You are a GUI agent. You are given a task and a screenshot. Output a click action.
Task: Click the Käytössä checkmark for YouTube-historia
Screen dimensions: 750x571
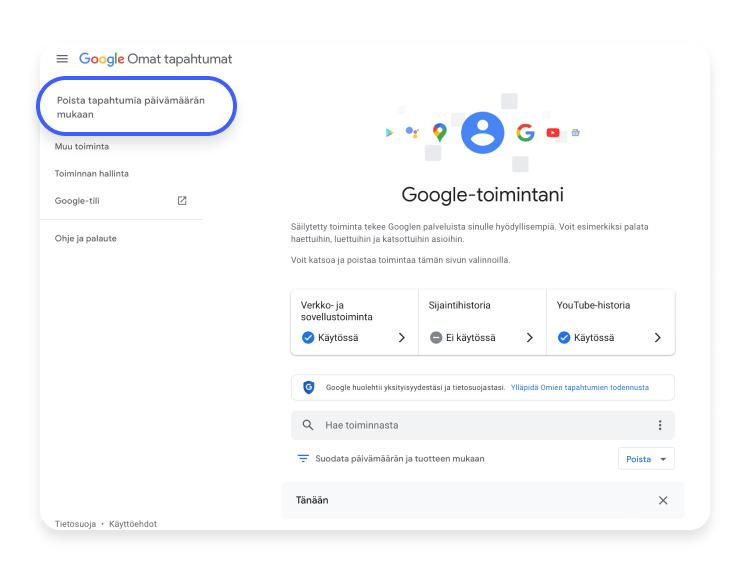click(564, 338)
